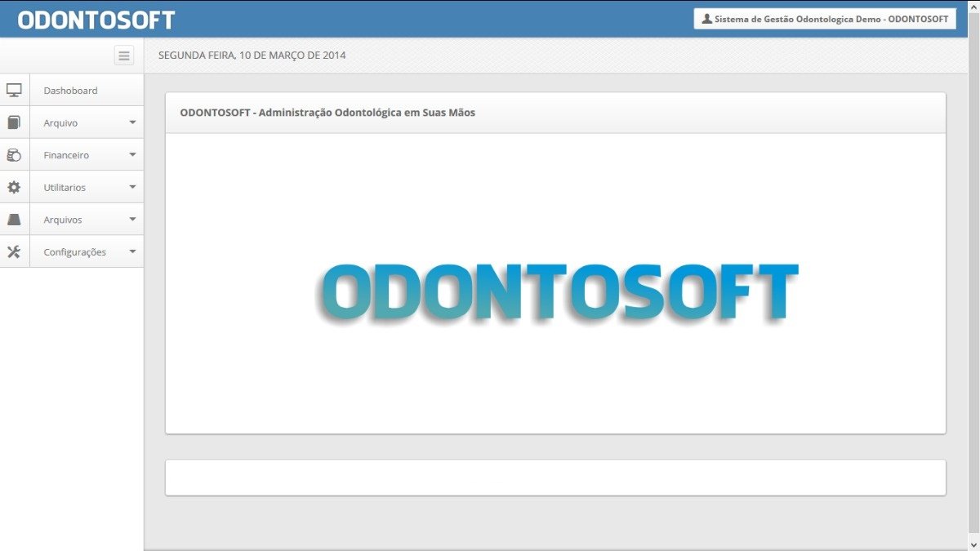980x551 pixels.
Task: Click the Dashboard monitor icon
Action: tap(14, 90)
